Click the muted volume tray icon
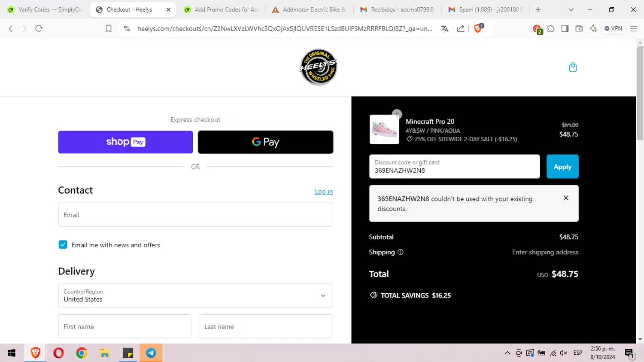Viewport: 644px width, 362px height. click(x=564, y=353)
